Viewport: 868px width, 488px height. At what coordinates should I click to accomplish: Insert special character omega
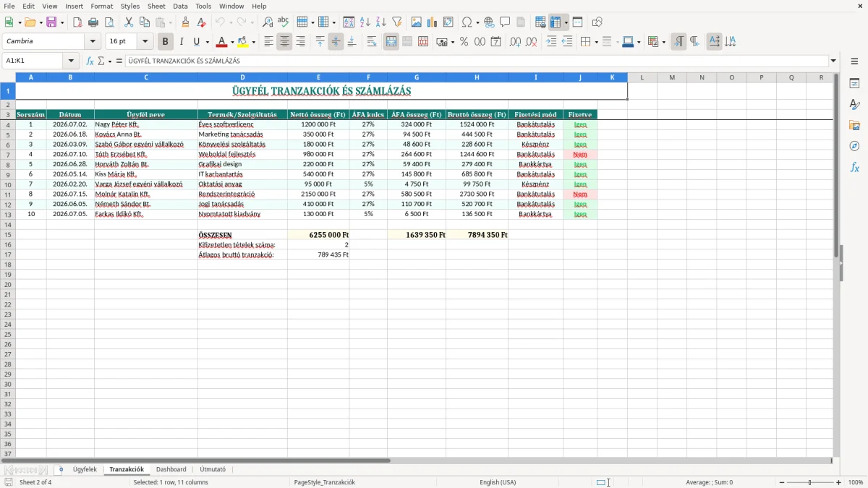(x=467, y=22)
